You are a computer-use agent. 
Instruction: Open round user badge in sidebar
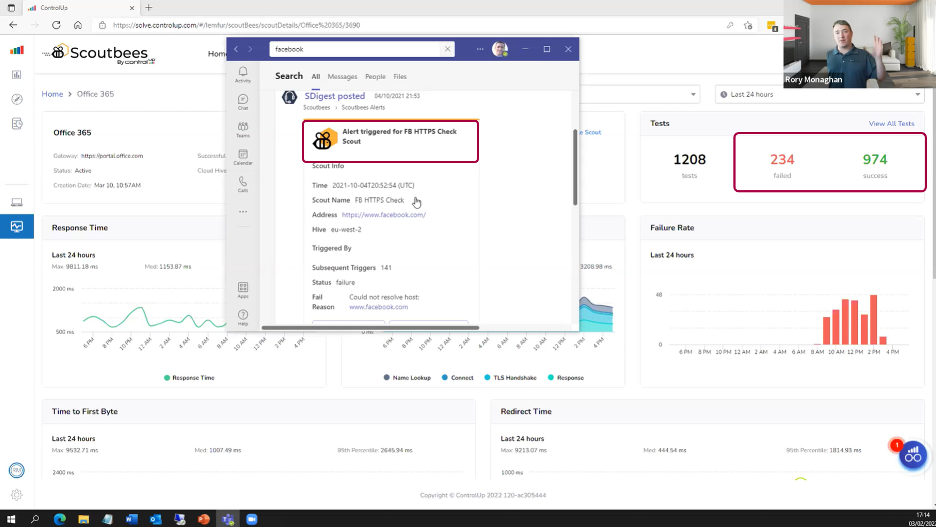tap(17, 470)
